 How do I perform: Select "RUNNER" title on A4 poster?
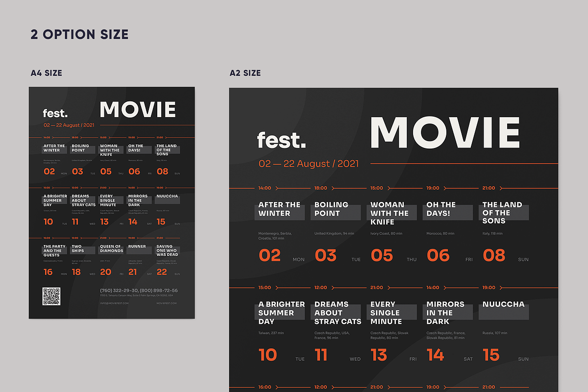pyautogui.click(x=137, y=246)
